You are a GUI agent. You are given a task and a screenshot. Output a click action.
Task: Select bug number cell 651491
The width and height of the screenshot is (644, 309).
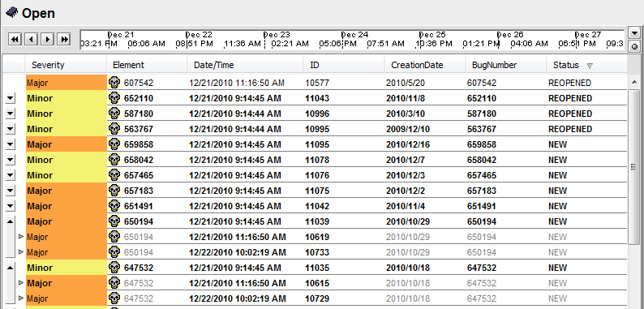[481, 206]
